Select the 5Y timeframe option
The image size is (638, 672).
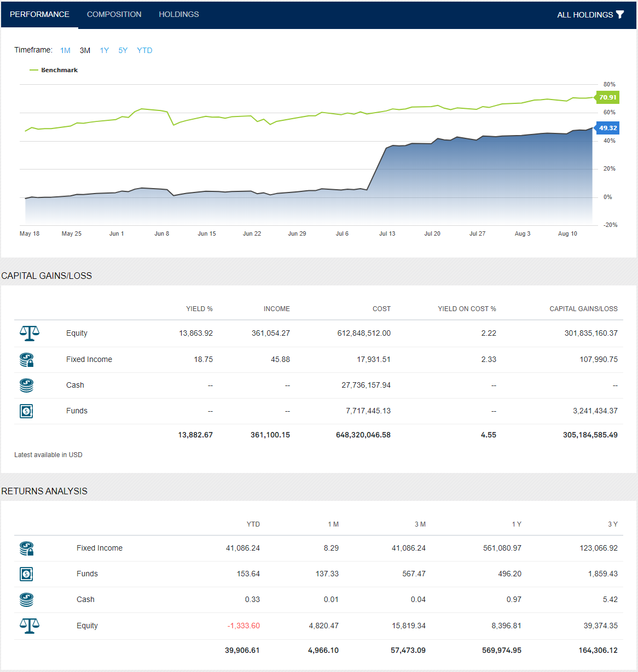(x=123, y=50)
